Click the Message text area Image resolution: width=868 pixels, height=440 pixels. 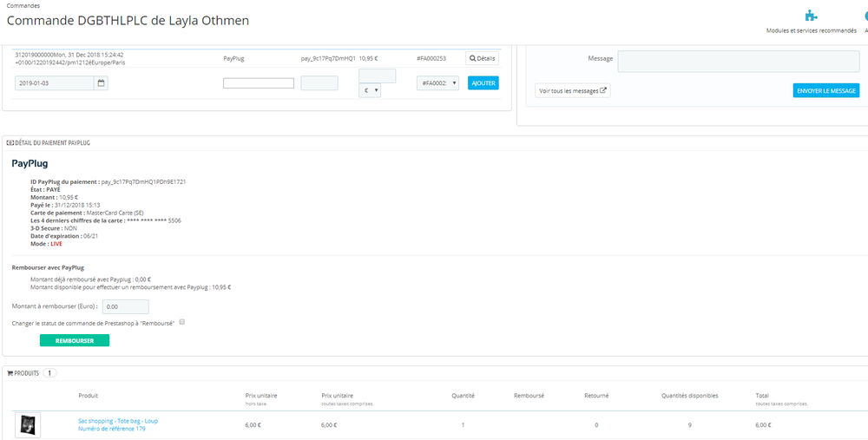point(739,62)
